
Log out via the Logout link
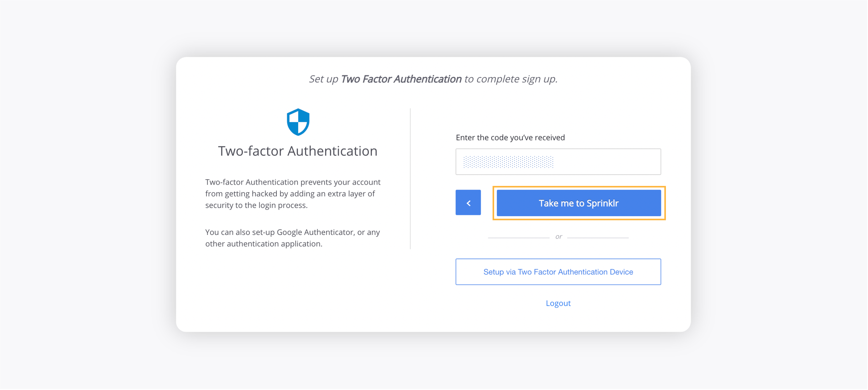(x=558, y=303)
